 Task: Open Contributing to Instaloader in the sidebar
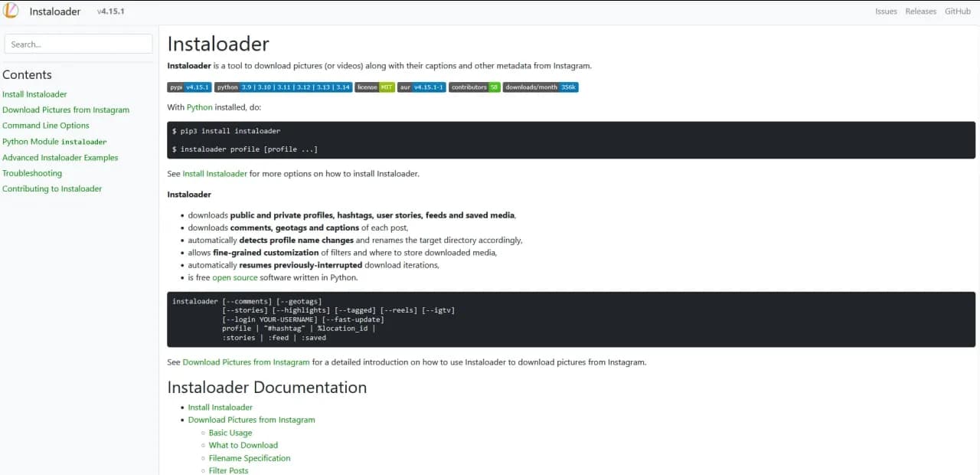[52, 188]
